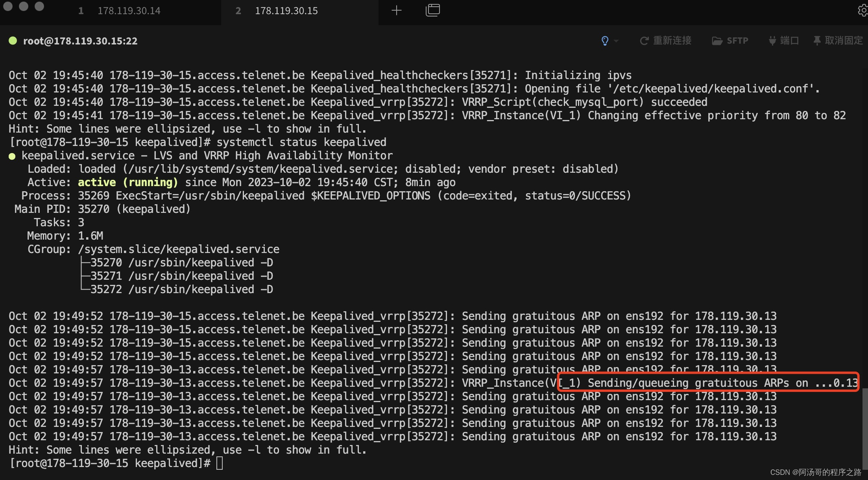
Task: Click 'Memory: 1.6M' line
Action: [x=65, y=236]
